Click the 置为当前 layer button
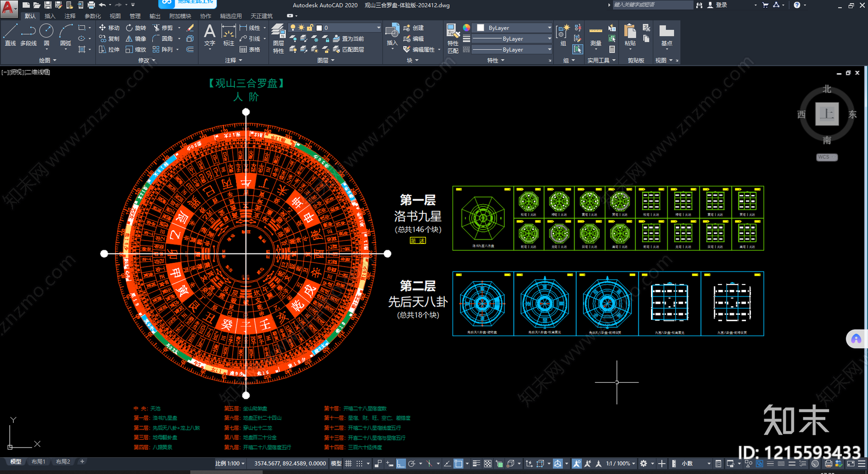The width and height of the screenshot is (868, 474). 348,39
